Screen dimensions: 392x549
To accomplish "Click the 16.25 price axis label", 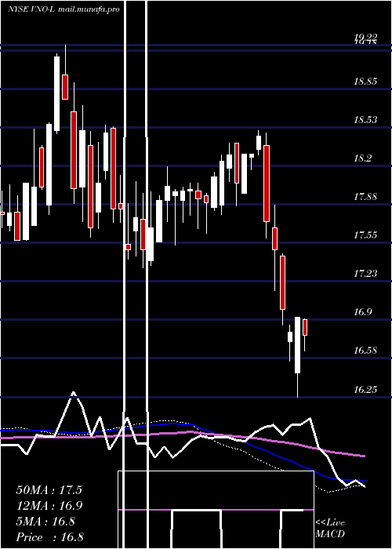I will (365, 390).
